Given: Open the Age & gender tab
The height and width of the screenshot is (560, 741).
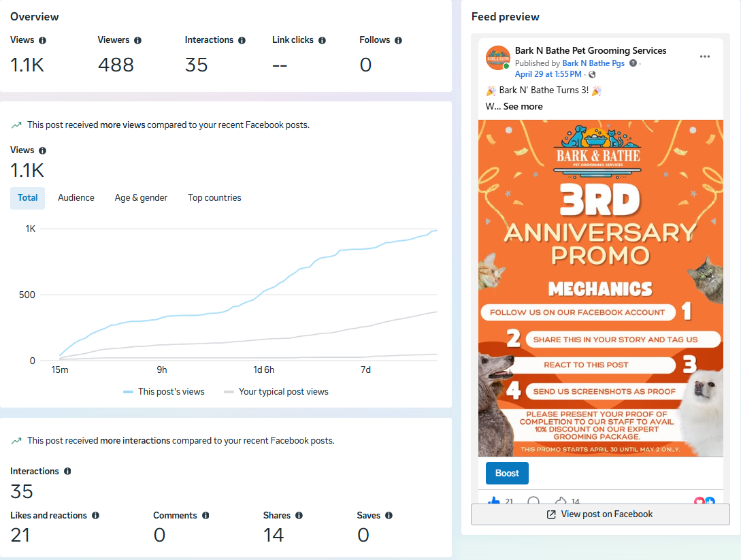Looking at the screenshot, I should [x=141, y=198].
